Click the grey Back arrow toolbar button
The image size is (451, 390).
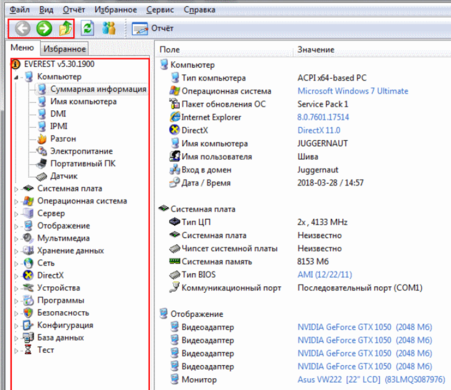22,29
